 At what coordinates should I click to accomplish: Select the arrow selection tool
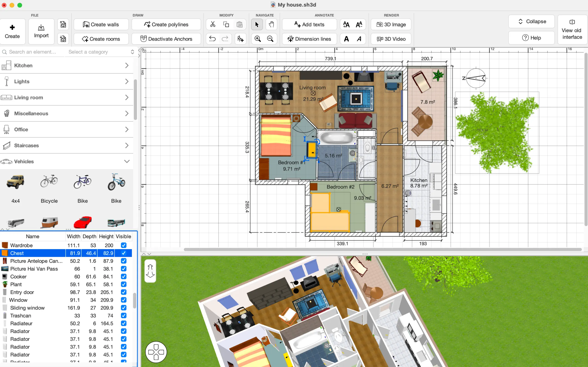pyautogui.click(x=257, y=24)
